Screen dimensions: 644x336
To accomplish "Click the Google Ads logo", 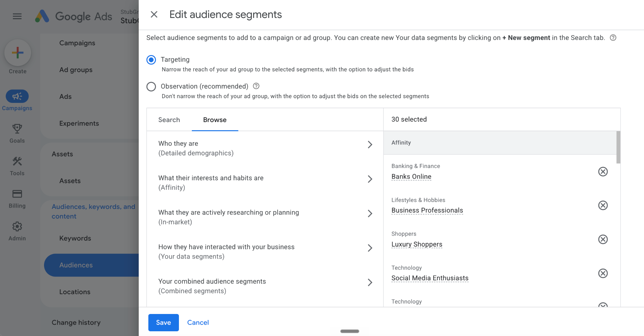I will click(74, 16).
